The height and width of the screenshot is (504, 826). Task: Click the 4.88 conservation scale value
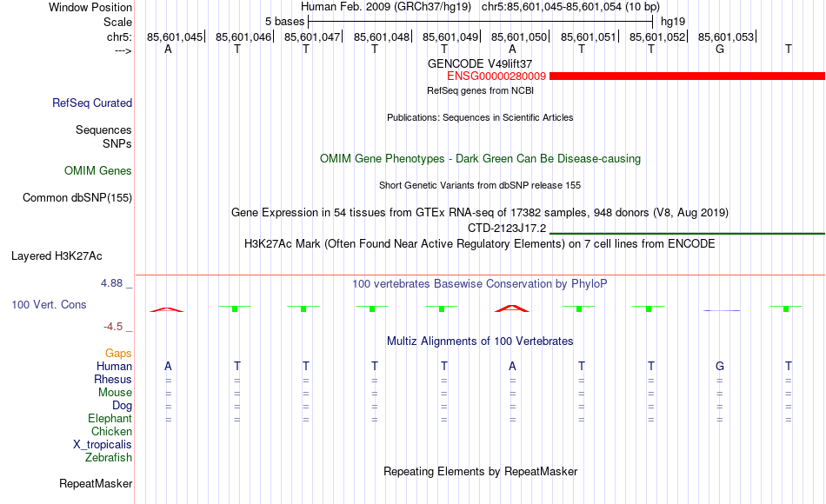(111, 283)
